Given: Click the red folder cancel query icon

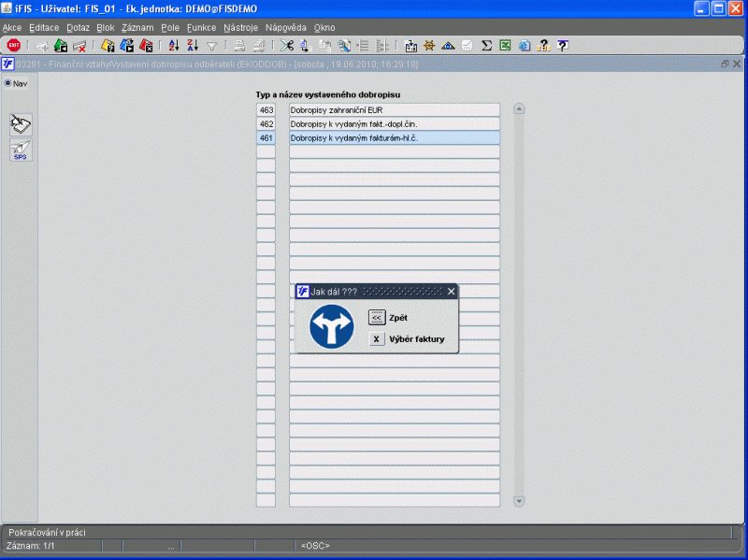Looking at the screenshot, I should click(146, 45).
